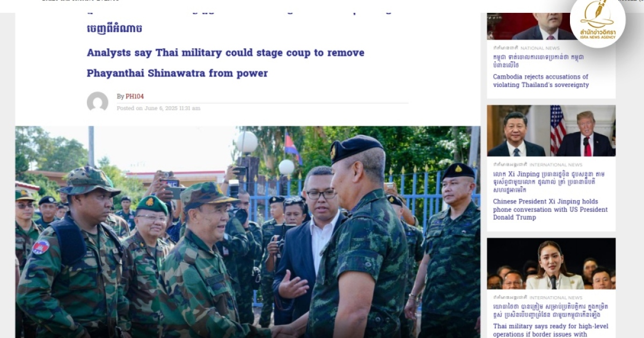The width and height of the screenshot is (644, 338).
Task: Read Cambodia rejects accusations article
Action: coord(541,80)
